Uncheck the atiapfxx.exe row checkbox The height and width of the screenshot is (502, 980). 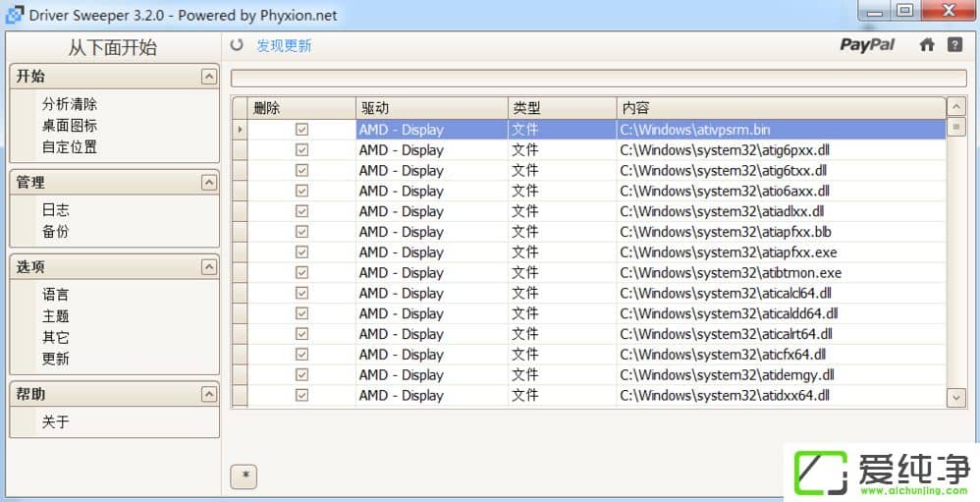(301, 251)
